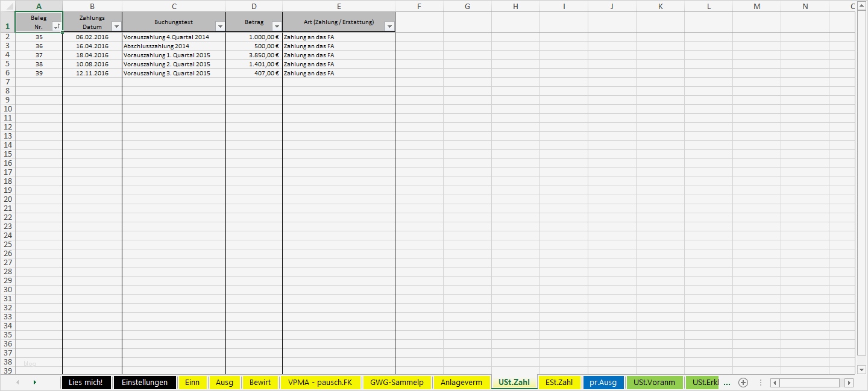Screen dimensions: 868x391
Task: Open the Ausg sheet tab
Action: click(224, 383)
